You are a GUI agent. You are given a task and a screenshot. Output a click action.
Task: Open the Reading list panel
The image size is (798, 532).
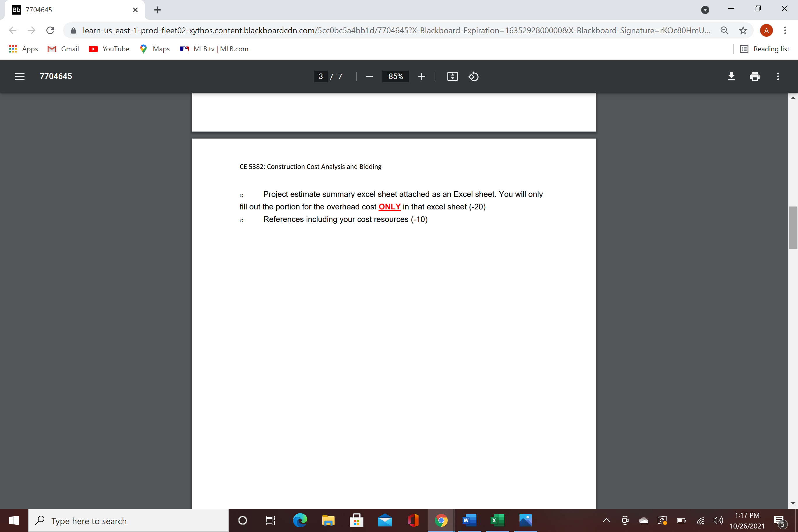pyautogui.click(x=765, y=49)
